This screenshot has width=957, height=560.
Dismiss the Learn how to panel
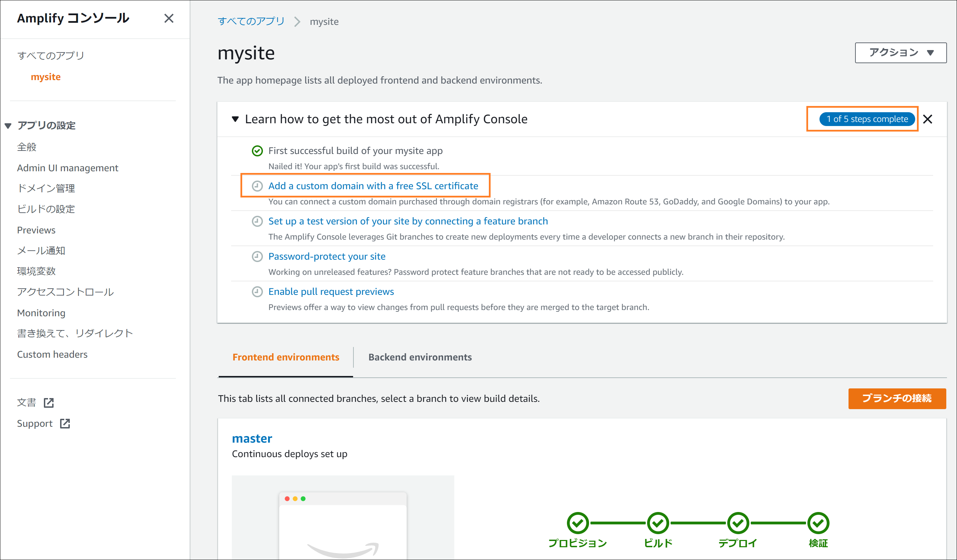click(928, 119)
